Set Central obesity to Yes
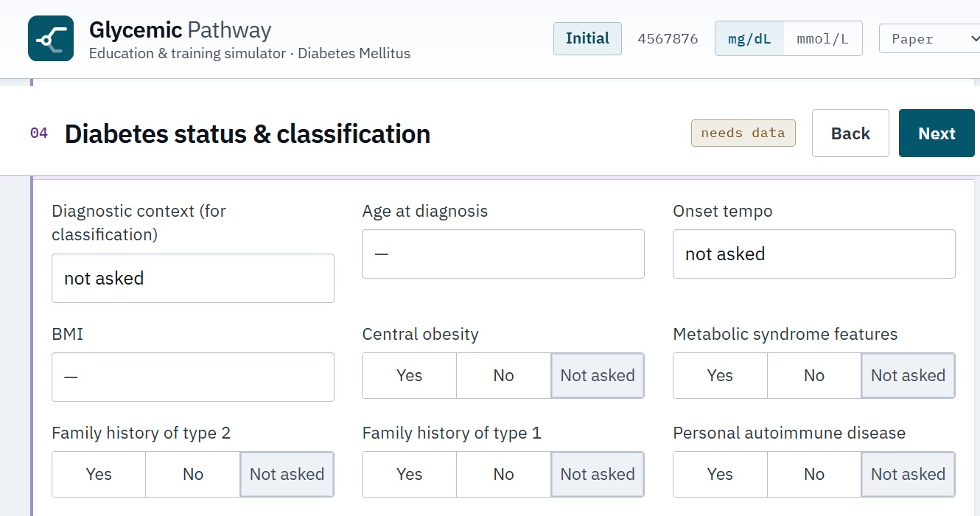 point(409,376)
